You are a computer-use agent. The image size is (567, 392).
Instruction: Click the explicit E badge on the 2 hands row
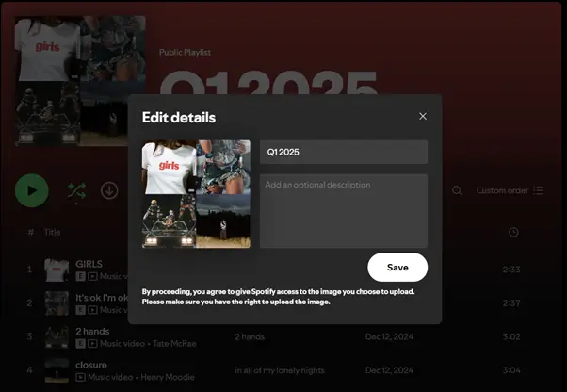[x=80, y=344]
